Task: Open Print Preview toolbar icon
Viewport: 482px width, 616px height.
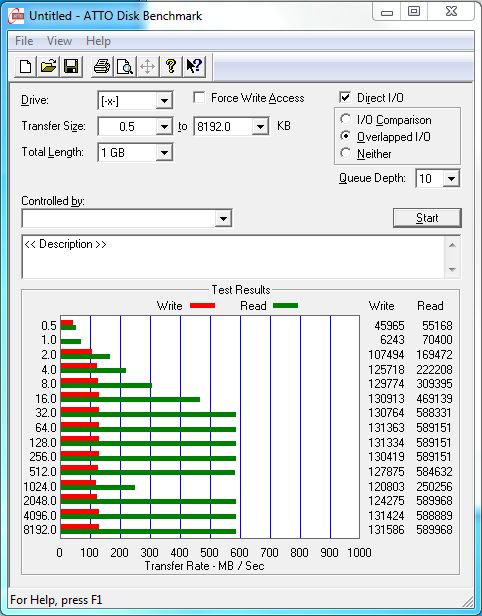Action: pos(125,66)
